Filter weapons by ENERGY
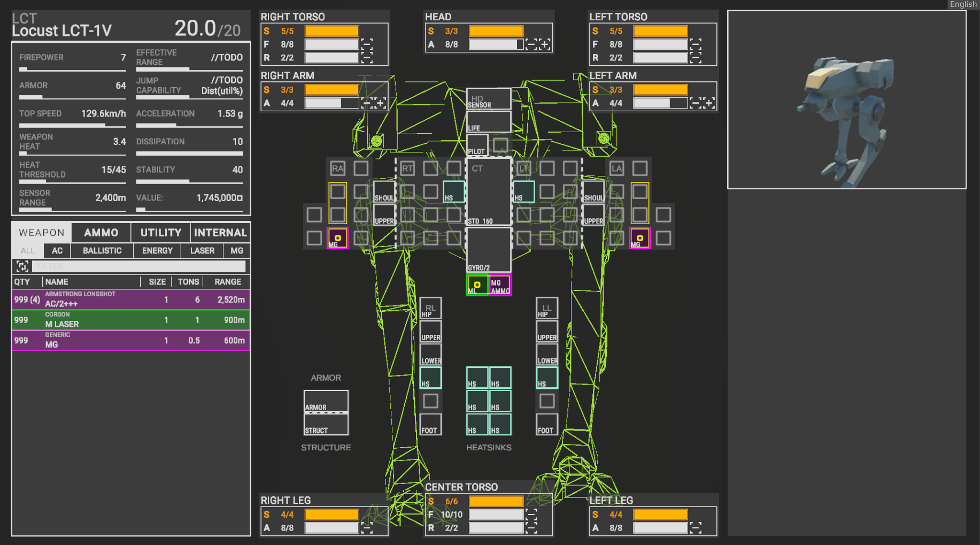This screenshot has height=545, width=980. [157, 251]
